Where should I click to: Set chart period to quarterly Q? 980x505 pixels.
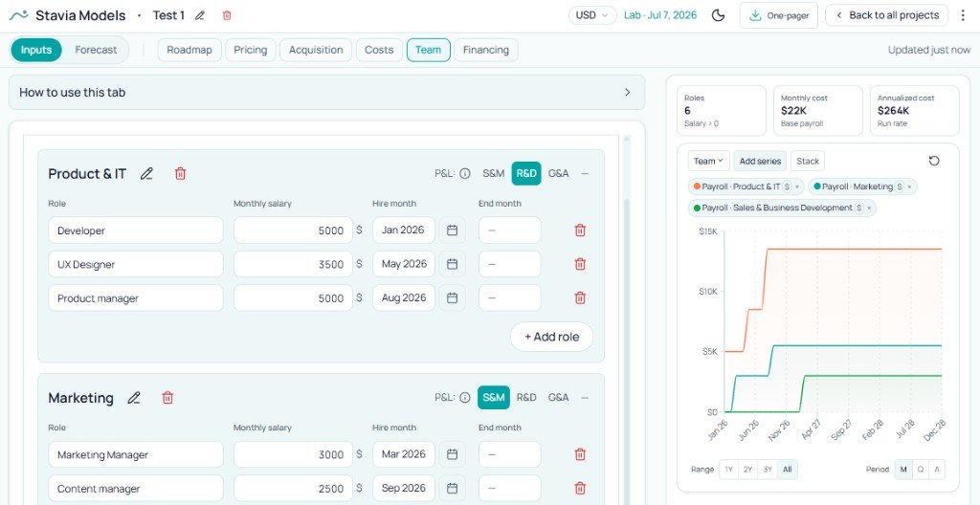click(x=920, y=470)
